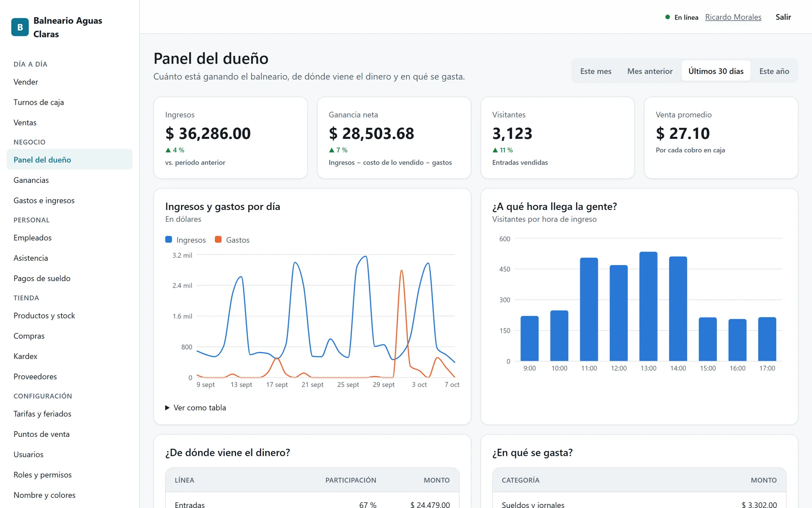Screen dimensions: 812x508
Task: Click the Salir logout button
Action: (x=783, y=17)
